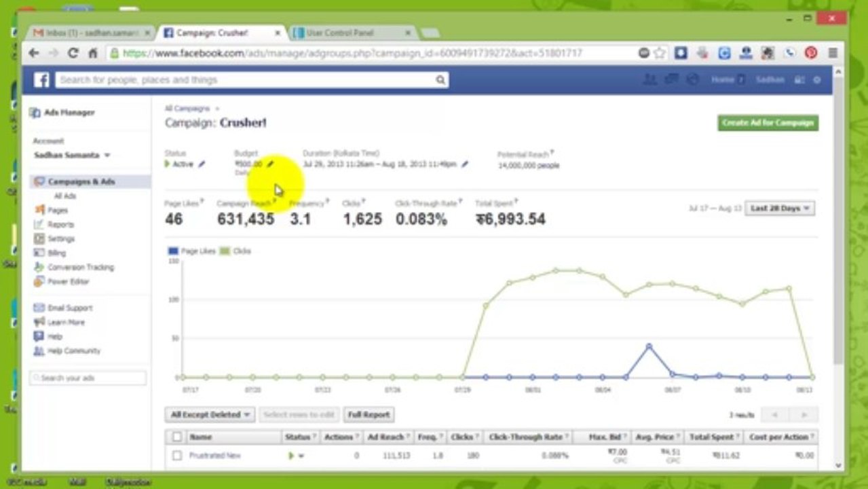Click blue Page Likes legend swatch
Image resolution: width=868 pixels, height=489 pixels.
pyautogui.click(x=172, y=251)
